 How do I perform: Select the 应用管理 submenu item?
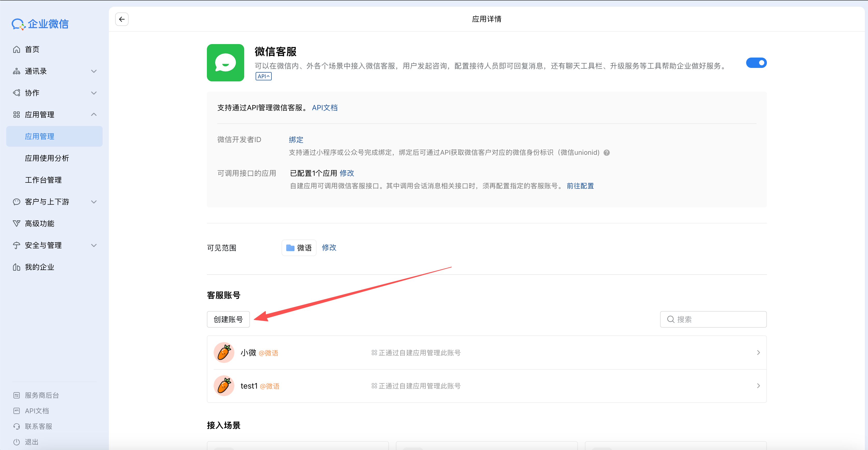pyautogui.click(x=54, y=136)
